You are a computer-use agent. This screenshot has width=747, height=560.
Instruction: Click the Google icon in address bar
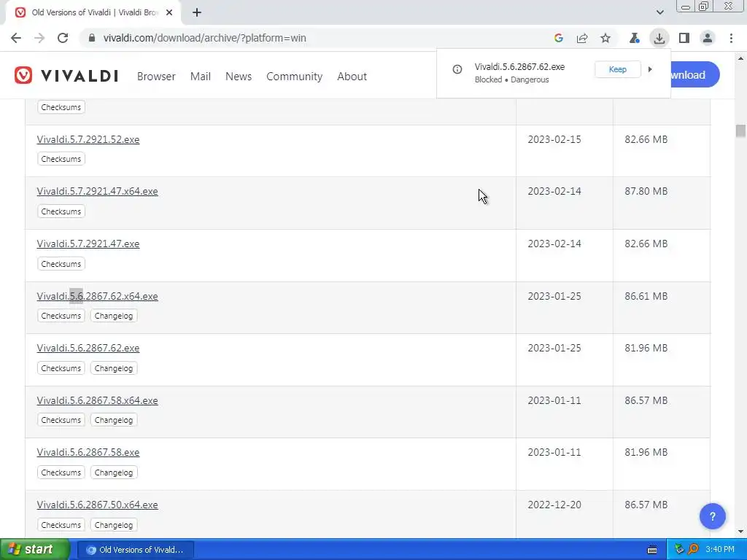tap(559, 38)
